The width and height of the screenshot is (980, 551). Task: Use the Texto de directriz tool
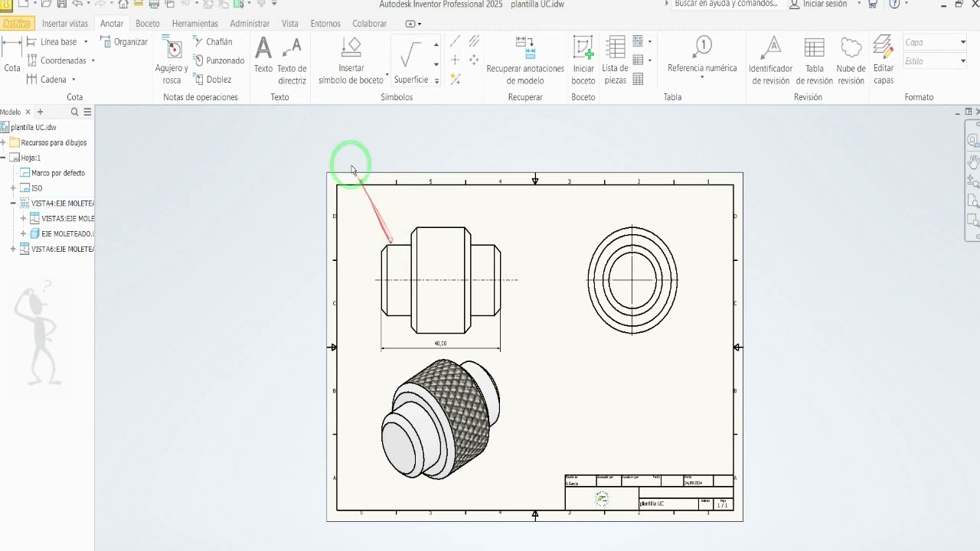[292, 60]
